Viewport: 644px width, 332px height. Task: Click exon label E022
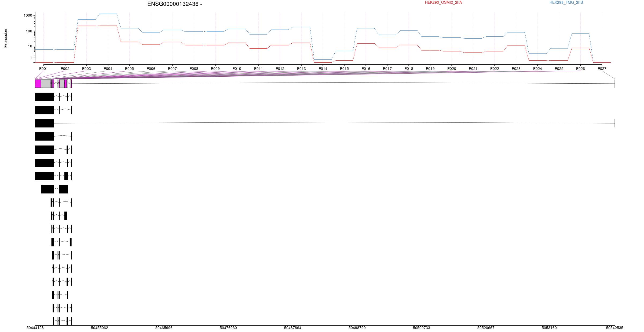click(495, 69)
